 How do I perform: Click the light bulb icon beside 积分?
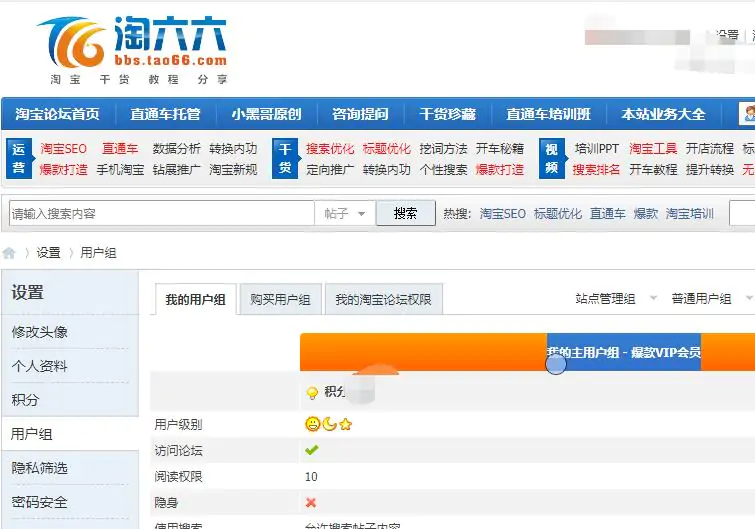tap(312, 393)
